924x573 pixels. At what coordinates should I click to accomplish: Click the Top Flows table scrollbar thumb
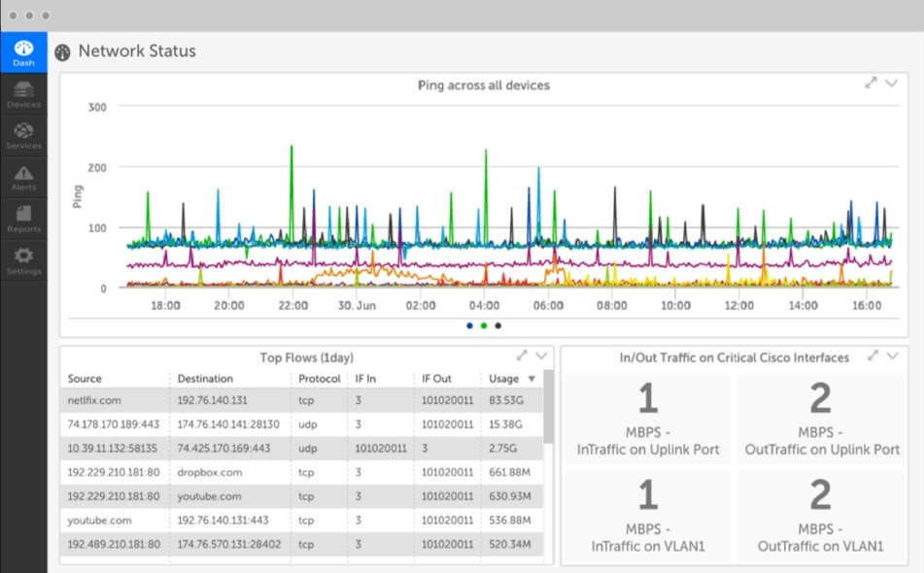click(549, 406)
